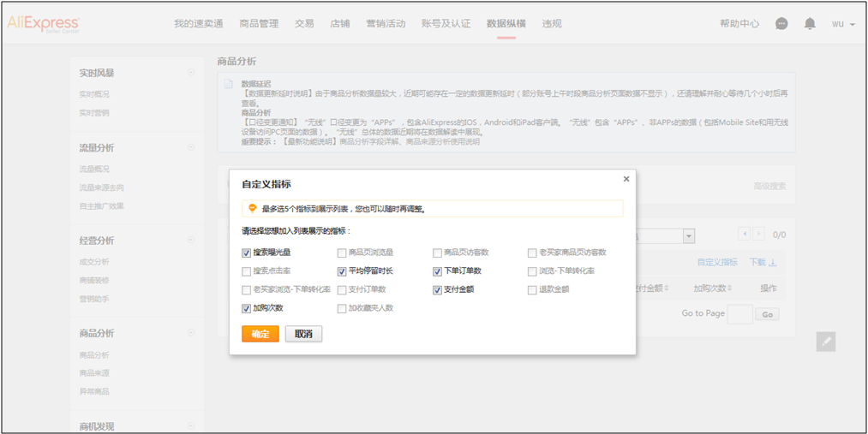868x434 pixels.
Task: Click the document icon in the notice box
Action: point(229,84)
